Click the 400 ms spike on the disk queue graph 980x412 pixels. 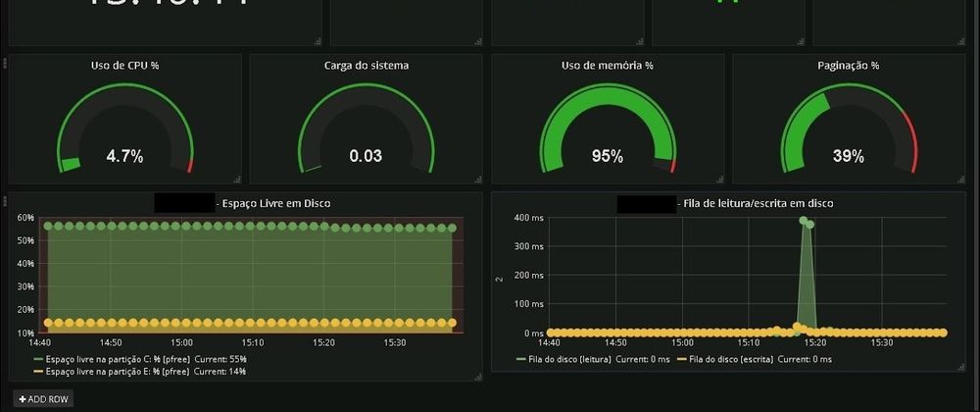point(804,221)
